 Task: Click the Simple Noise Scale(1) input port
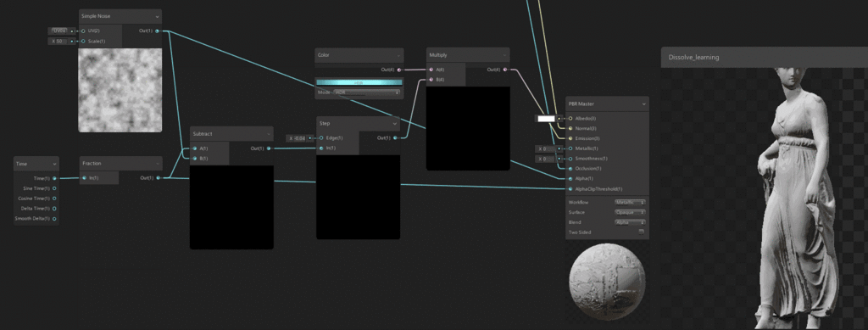point(84,41)
